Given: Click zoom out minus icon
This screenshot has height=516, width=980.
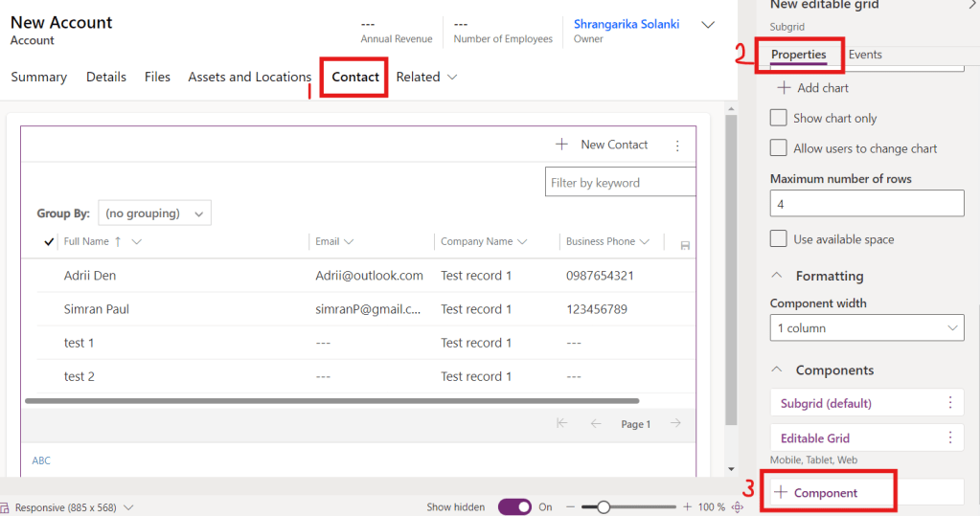Looking at the screenshot, I should coord(571,506).
